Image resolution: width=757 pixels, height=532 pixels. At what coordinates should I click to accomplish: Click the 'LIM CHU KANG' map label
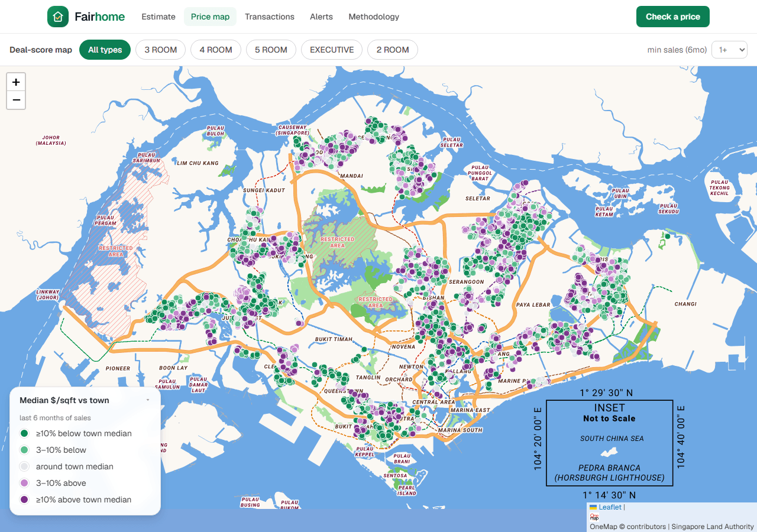click(x=198, y=163)
